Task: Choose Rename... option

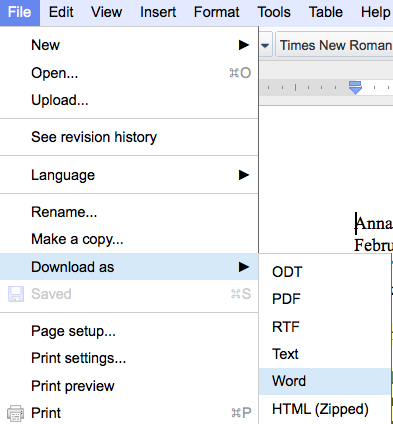Action: pyautogui.click(x=129, y=212)
